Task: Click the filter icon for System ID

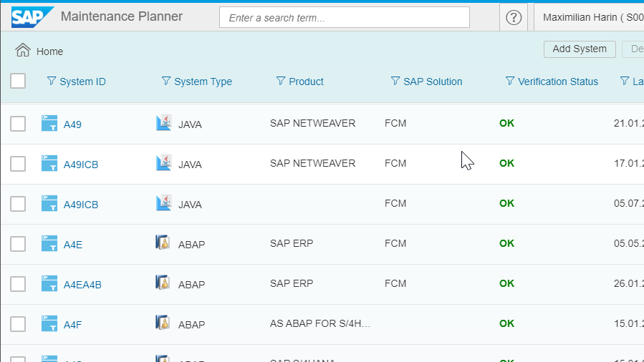Action: click(x=52, y=81)
